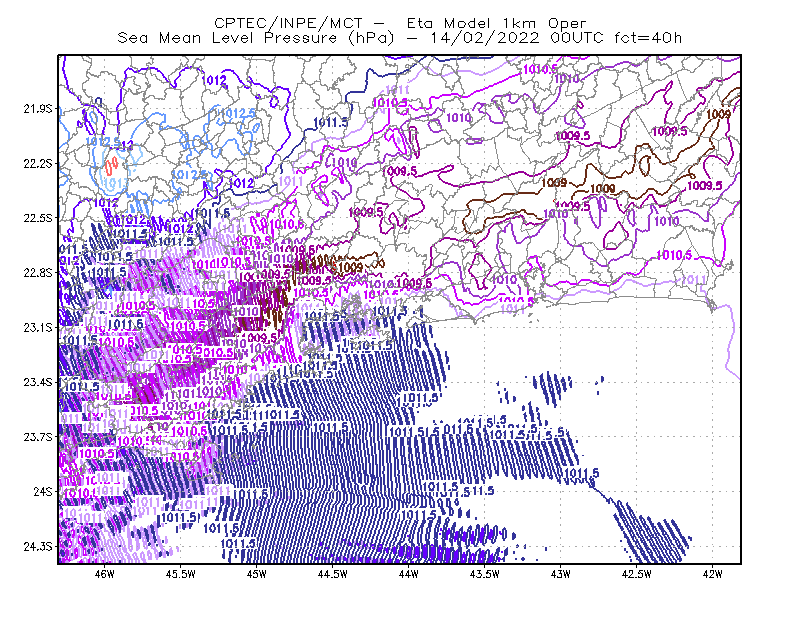Viewport: 800px width, 618px height.
Task: Select the 'Eta Model 1km Oper' title text
Action: 496,23
